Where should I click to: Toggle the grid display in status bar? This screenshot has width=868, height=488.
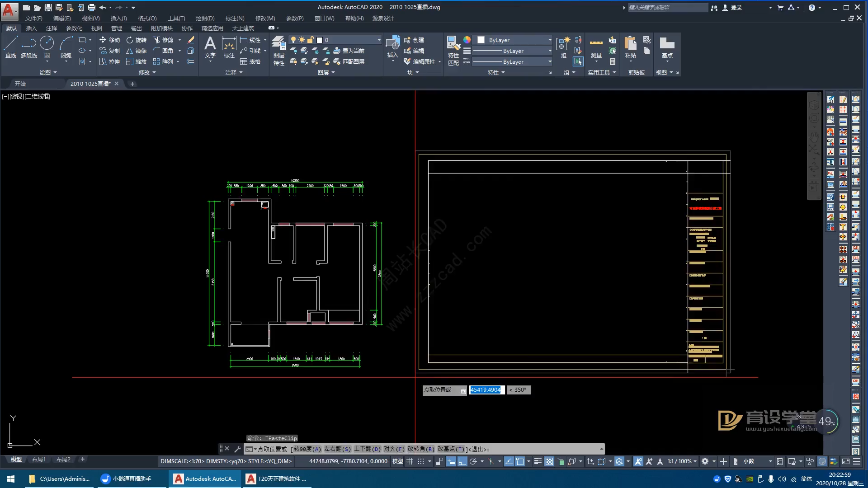(x=410, y=461)
